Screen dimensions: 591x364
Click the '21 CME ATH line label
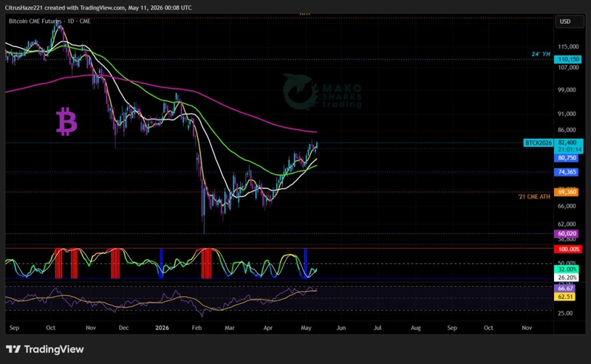pos(534,196)
